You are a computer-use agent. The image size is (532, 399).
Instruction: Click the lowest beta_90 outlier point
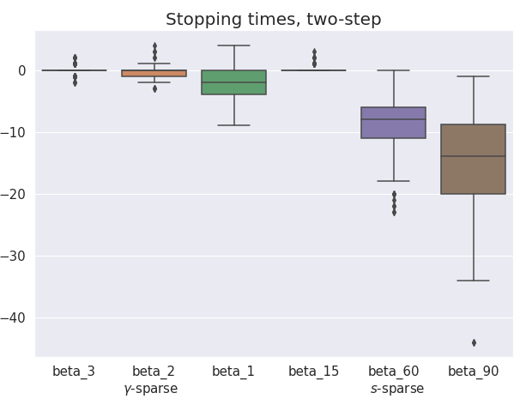click(474, 342)
